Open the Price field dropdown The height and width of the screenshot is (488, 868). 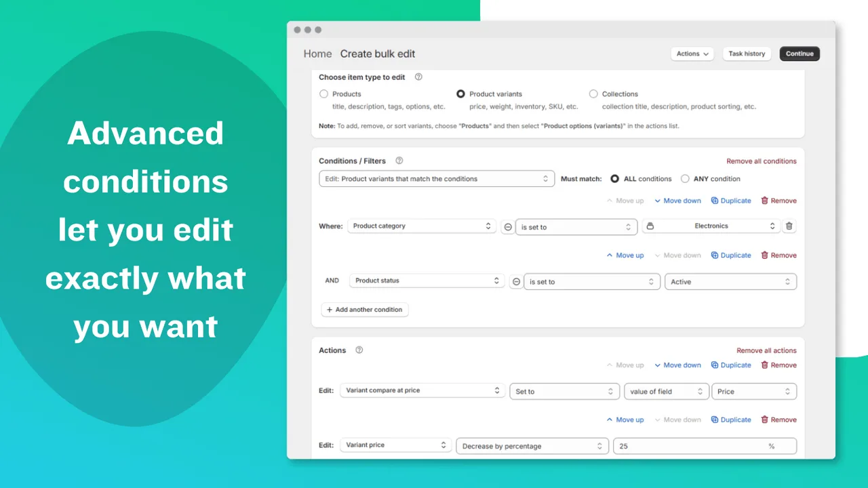coord(754,392)
